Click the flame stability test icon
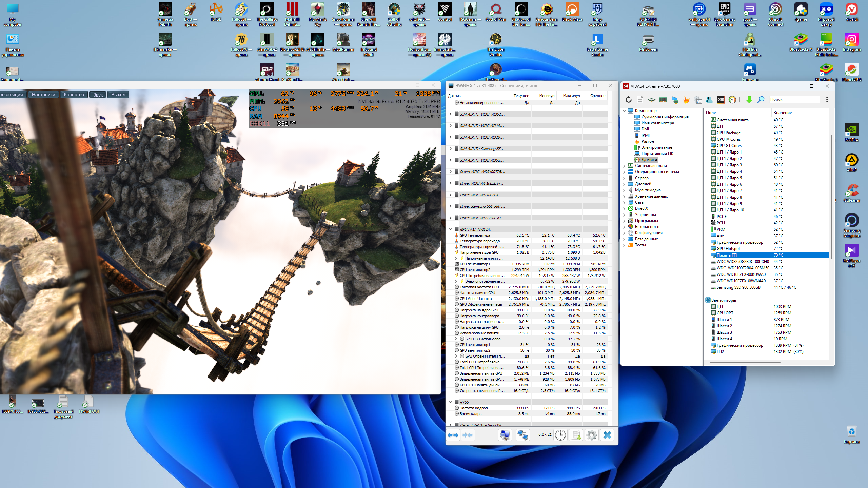The width and height of the screenshot is (868, 488). point(686,99)
